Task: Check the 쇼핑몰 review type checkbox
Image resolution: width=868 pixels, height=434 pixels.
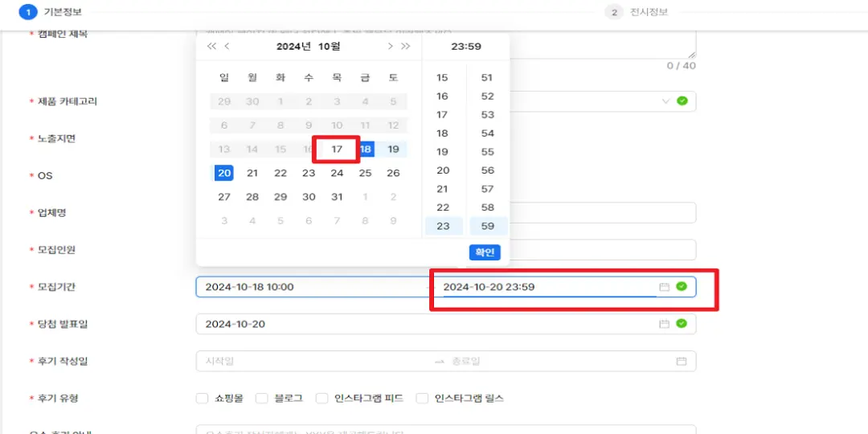Action: pyautogui.click(x=202, y=399)
